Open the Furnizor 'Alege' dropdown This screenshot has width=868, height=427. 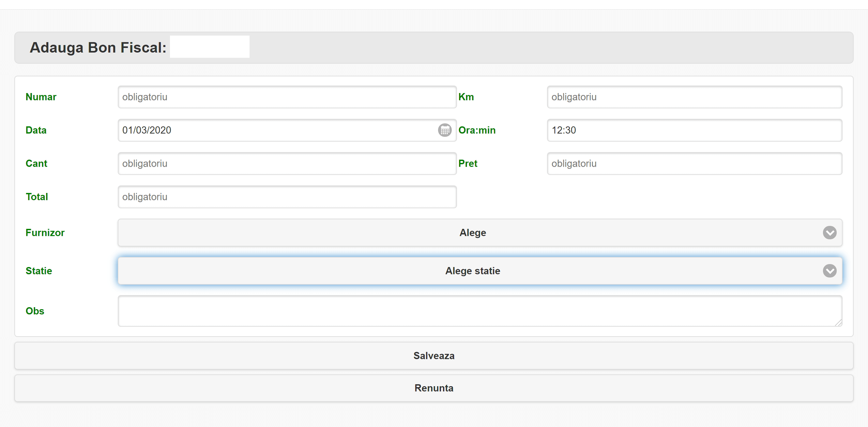tap(480, 233)
